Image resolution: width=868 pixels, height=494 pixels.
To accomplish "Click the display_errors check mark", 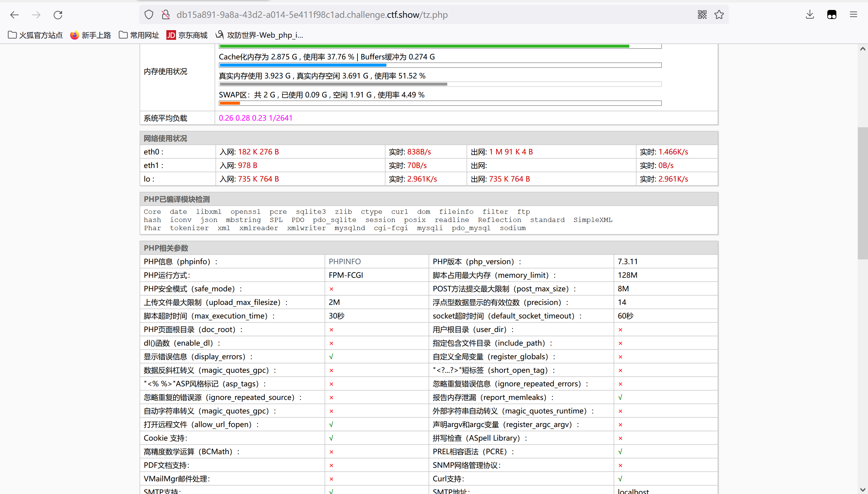I will tap(331, 356).
